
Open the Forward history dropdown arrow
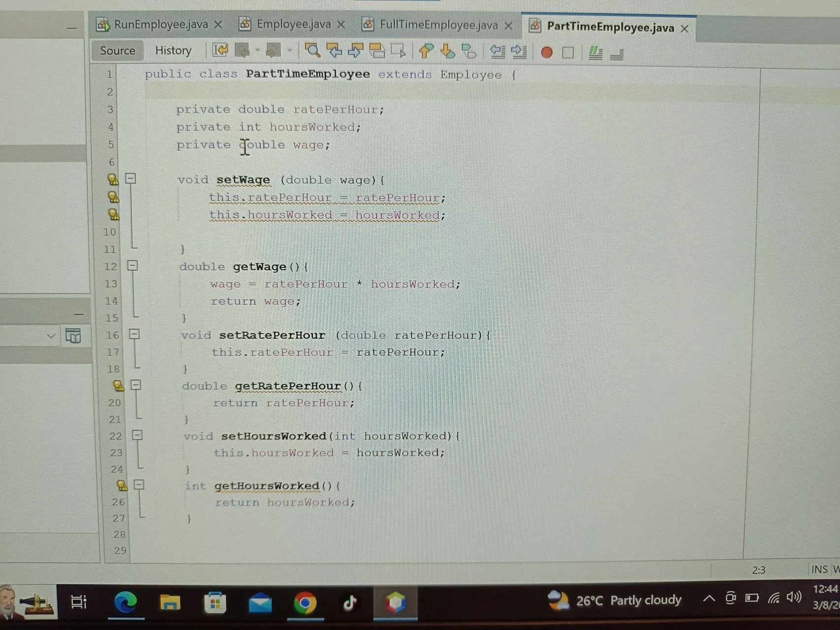(x=289, y=50)
